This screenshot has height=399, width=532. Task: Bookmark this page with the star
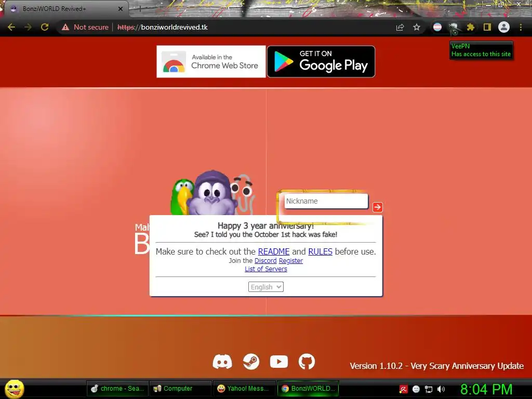pos(417,27)
